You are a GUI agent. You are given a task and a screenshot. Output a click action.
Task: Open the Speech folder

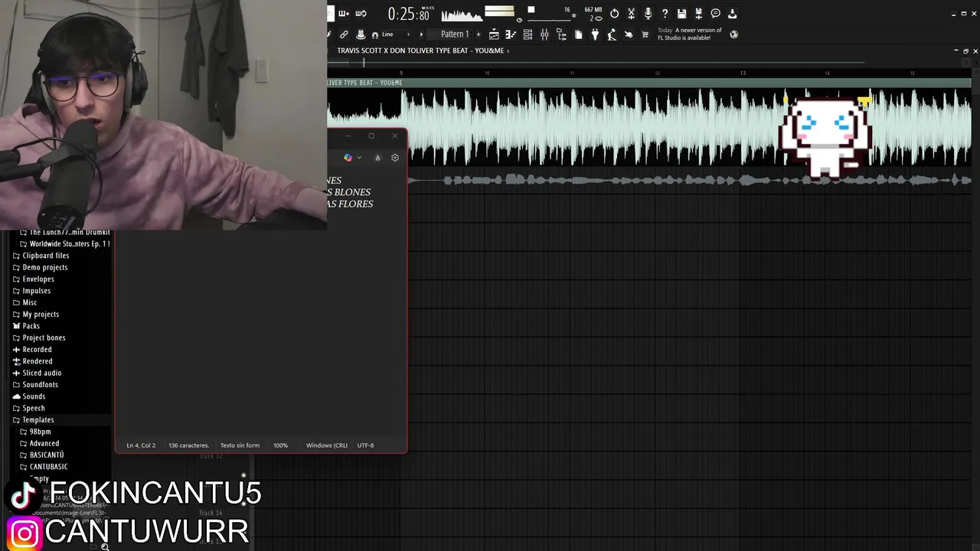click(28, 408)
